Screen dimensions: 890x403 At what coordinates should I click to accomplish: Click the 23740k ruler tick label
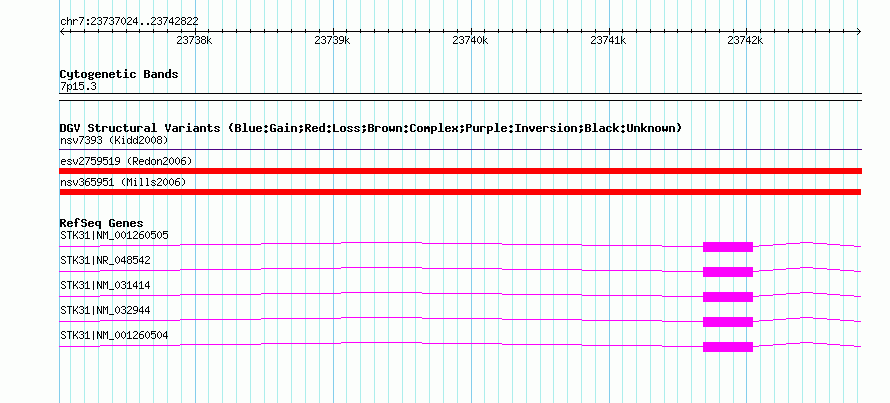tap(470, 41)
